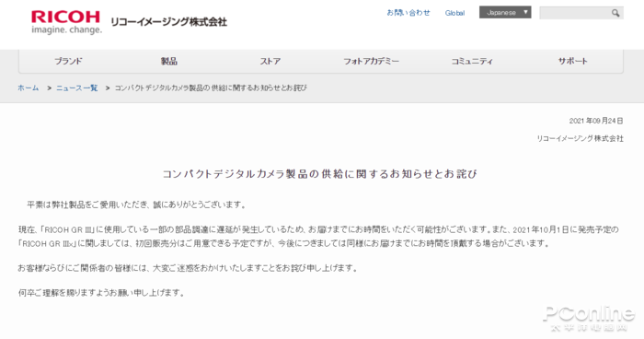Open the ストア menu

click(x=270, y=62)
